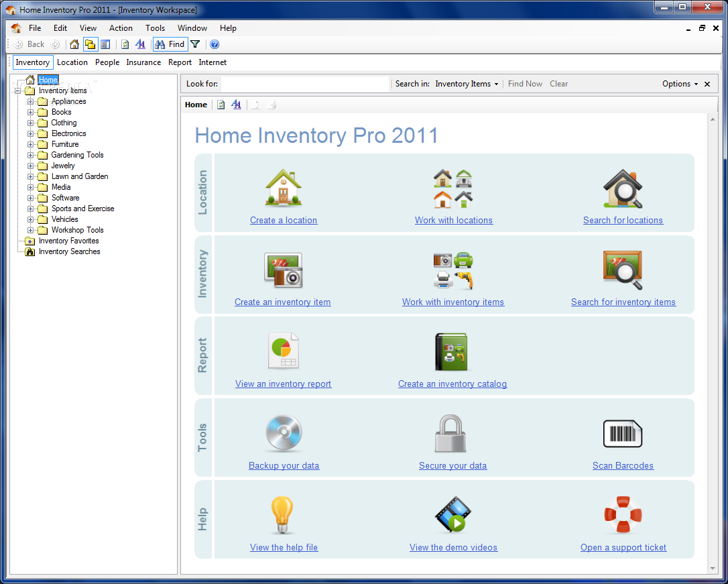Select Inventory Searches in the tree
Screen dimensions: 728x584
(70, 251)
